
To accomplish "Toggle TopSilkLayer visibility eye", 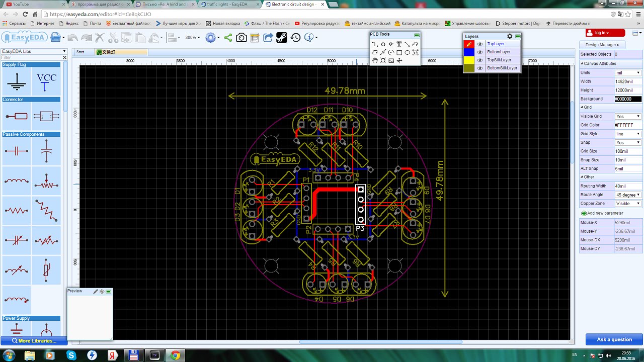I will point(480,60).
